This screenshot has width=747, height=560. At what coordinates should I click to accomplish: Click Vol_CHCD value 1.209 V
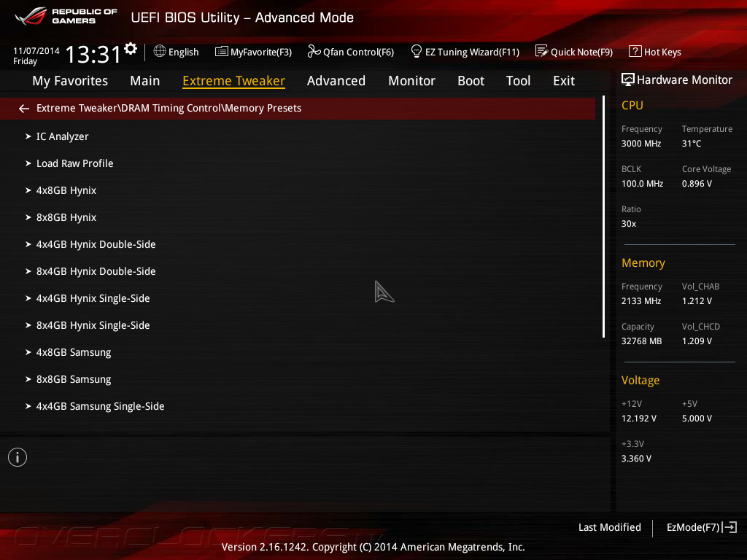(x=697, y=341)
